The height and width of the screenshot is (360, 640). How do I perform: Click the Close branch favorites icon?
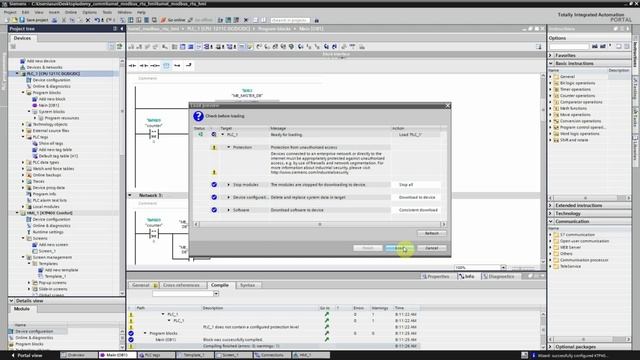(189, 65)
